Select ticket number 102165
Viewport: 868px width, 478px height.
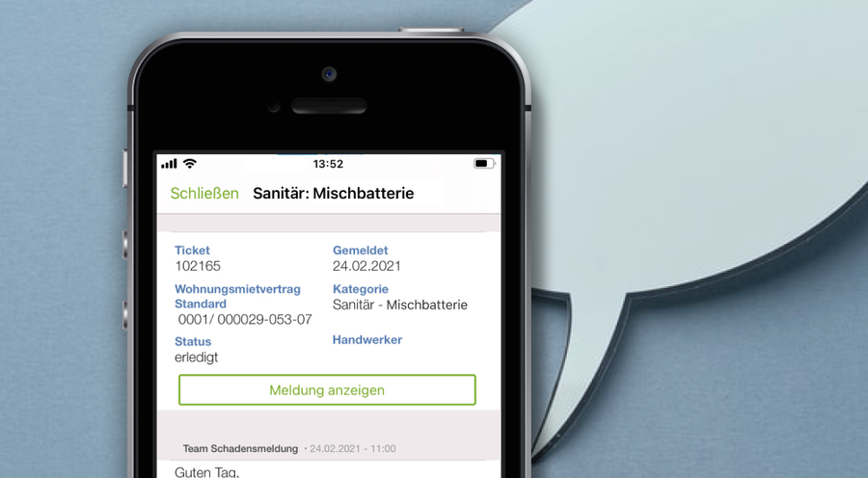coord(198,266)
